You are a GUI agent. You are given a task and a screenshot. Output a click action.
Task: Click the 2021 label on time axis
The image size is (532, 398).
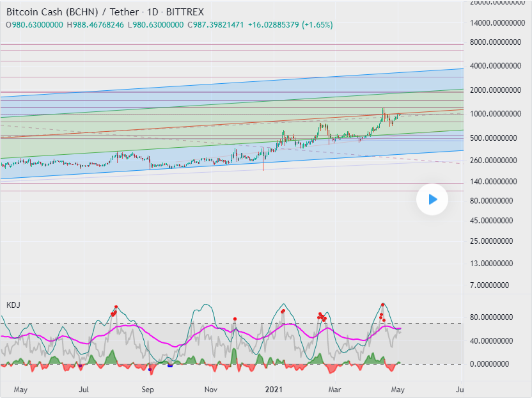pyautogui.click(x=274, y=388)
